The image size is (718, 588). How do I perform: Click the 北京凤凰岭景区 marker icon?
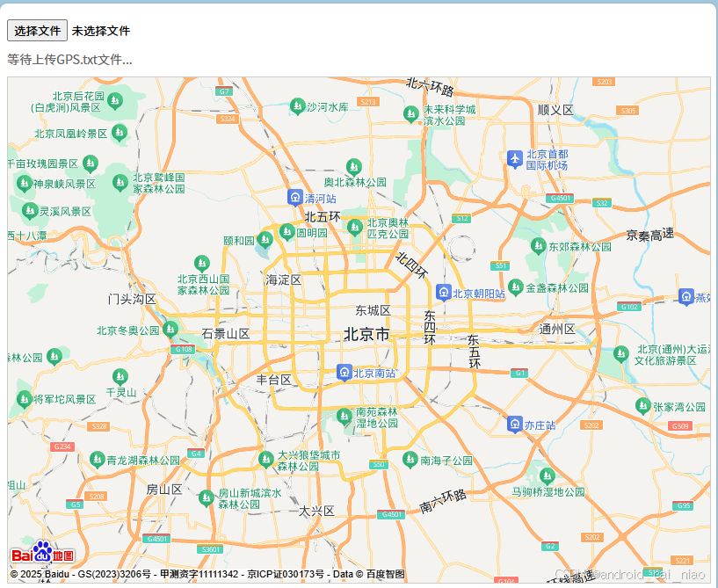pos(120,134)
